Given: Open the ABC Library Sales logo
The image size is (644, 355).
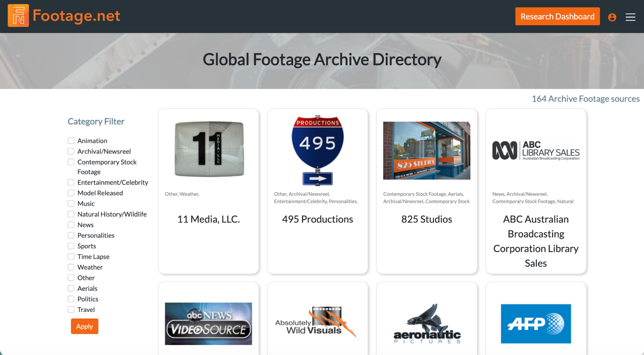Looking at the screenshot, I should [x=536, y=150].
